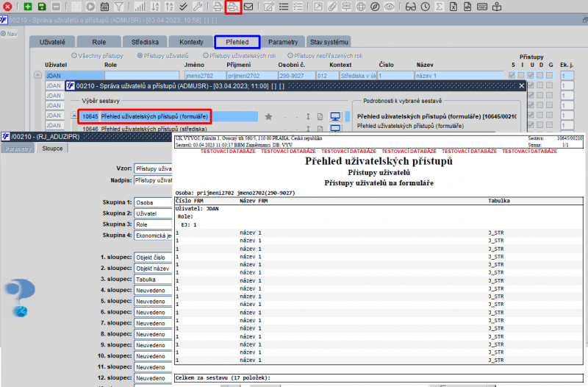The width and height of the screenshot is (588, 387).
Task: Open the 'Skupina 1' Osoba dropdown
Action: [x=153, y=202]
